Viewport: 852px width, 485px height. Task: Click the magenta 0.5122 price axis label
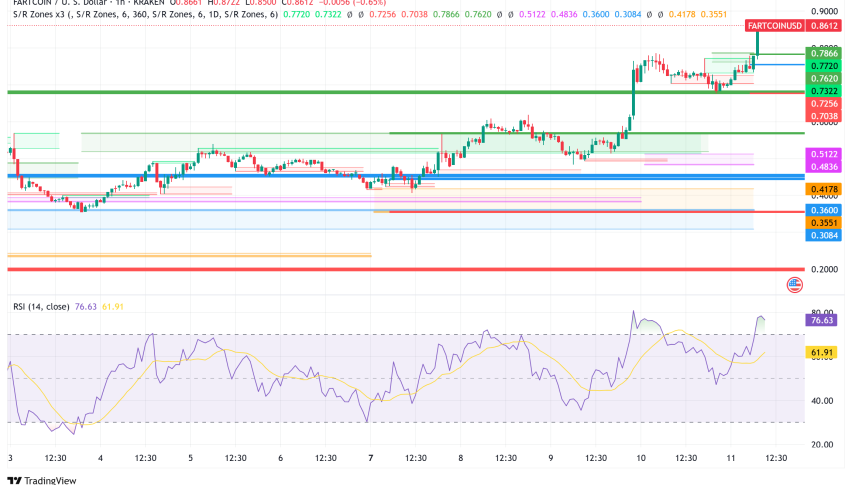point(824,154)
